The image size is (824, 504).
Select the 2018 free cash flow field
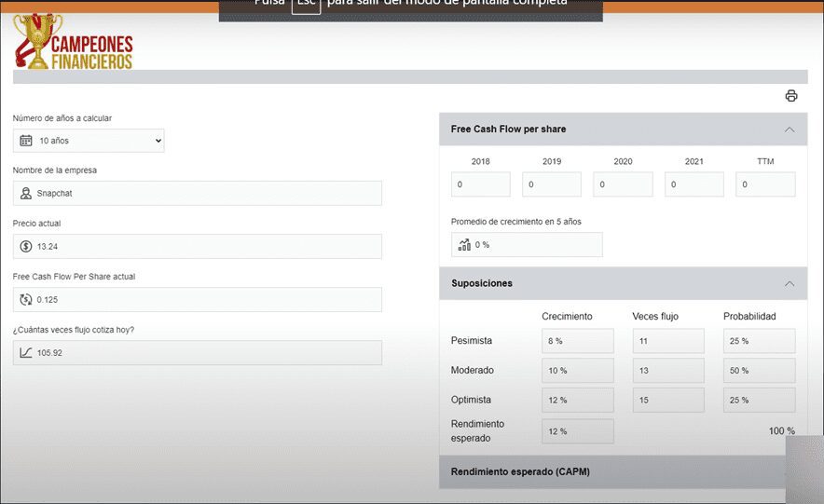[481, 184]
